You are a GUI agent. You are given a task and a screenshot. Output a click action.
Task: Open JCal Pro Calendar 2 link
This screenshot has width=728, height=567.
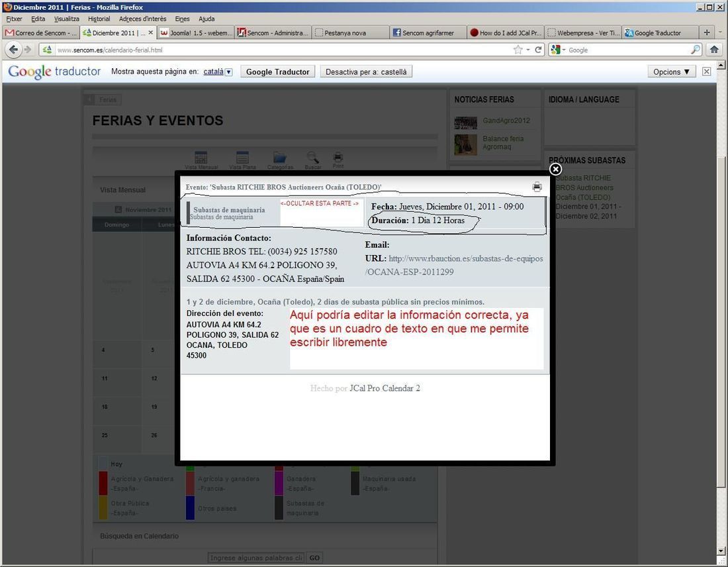click(x=385, y=388)
